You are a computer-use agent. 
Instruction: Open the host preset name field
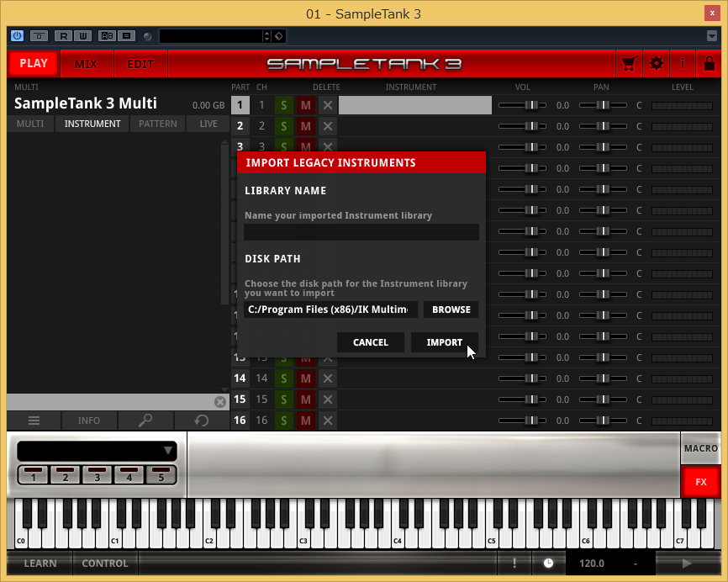coord(211,36)
